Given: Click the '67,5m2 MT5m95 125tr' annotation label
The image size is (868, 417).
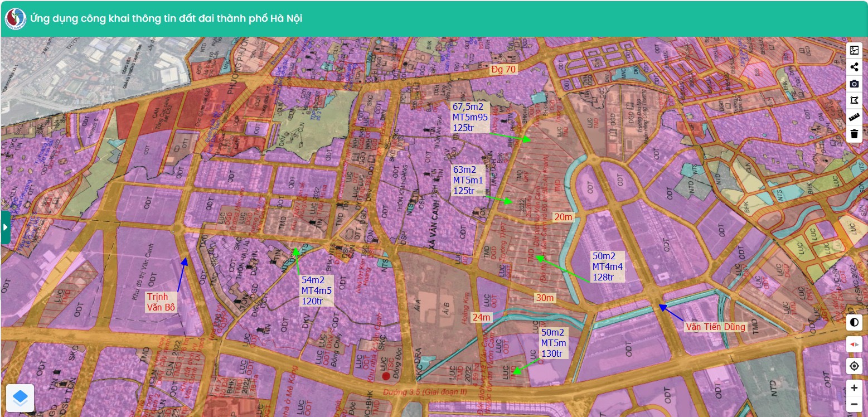Looking at the screenshot, I should (x=471, y=117).
